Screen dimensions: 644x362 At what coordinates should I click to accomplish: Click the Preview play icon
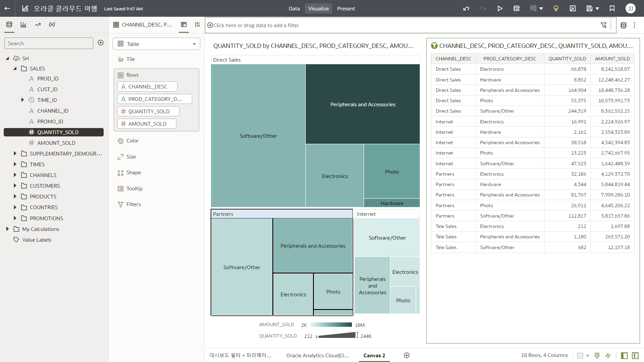tap(500, 8)
